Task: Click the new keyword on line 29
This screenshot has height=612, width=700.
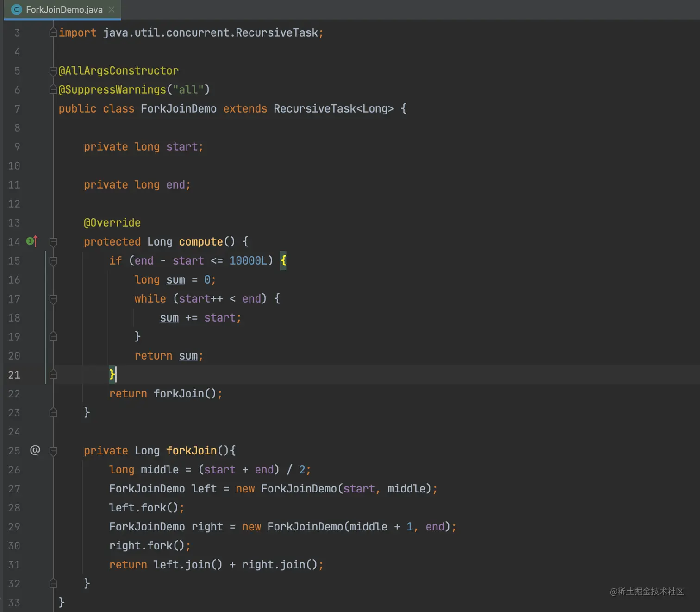Action: [251, 527]
